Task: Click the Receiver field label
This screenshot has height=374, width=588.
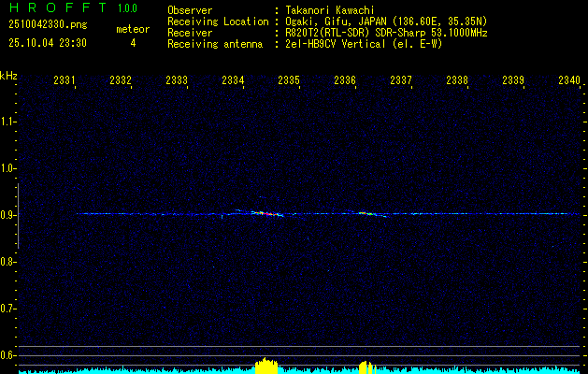Action: [190, 33]
